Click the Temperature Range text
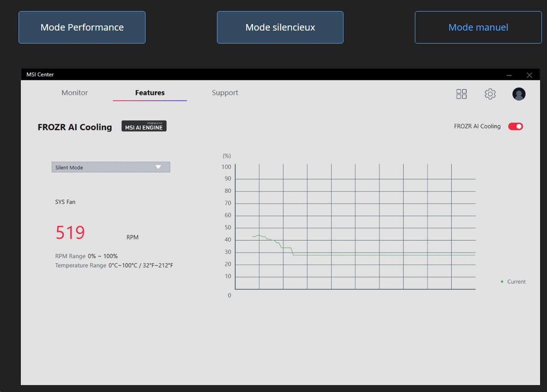This screenshot has width=547, height=392. [114, 265]
